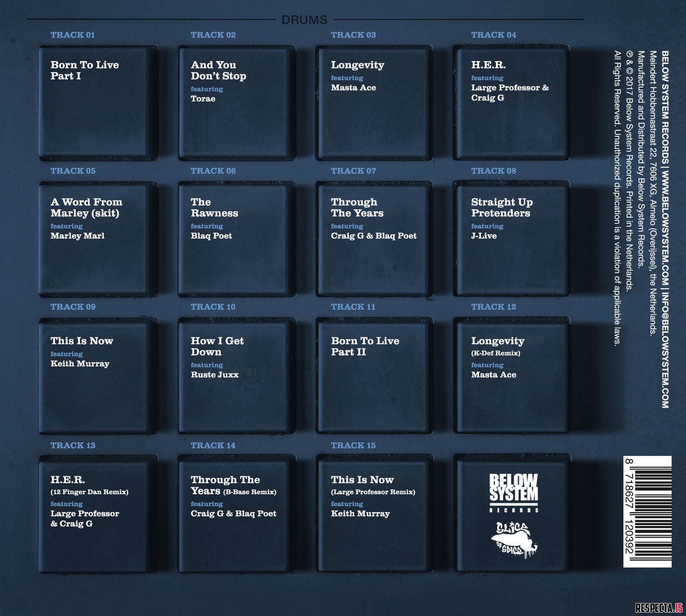Click the 'BELOW SYSTEM RECORDS' name in the vertical heading
Viewport: 686px width, 616px height.
(x=665, y=106)
